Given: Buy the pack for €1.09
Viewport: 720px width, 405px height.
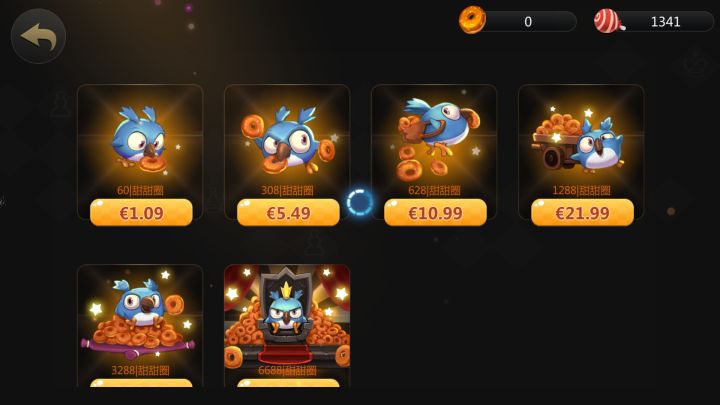Looking at the screenshot, I should pos(141,213).
